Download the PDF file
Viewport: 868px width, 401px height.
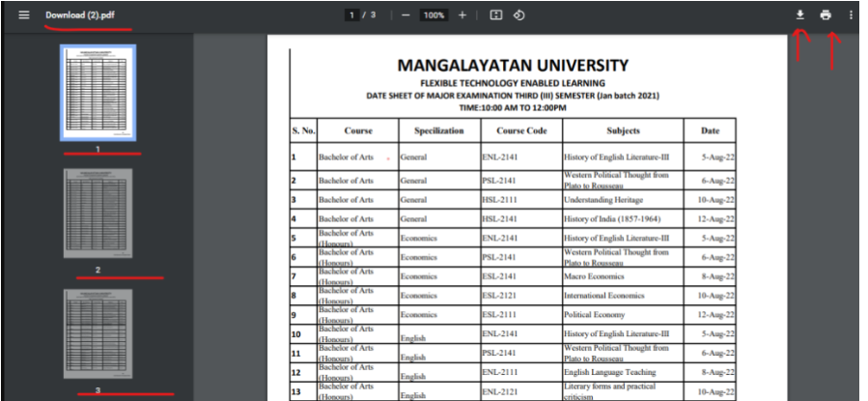pos(799,14)
